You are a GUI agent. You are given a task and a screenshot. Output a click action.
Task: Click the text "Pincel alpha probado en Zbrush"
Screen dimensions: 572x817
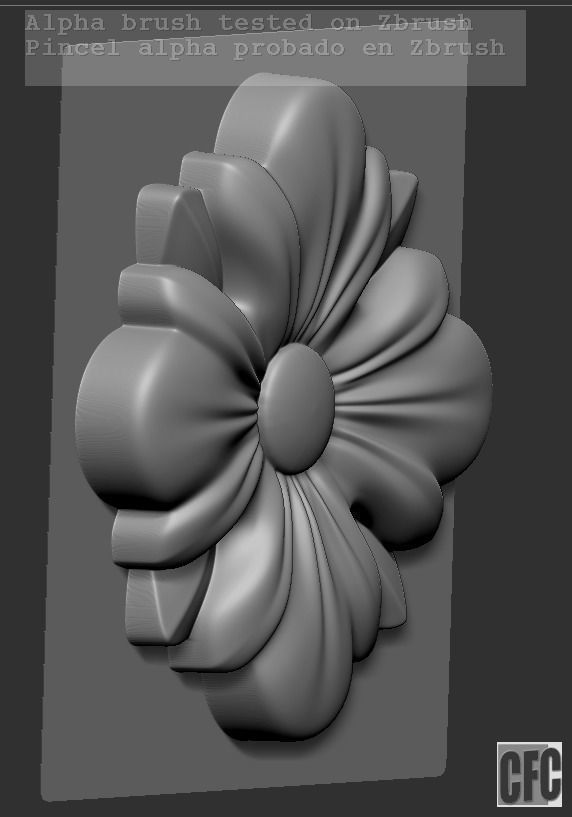click(265, 47)
